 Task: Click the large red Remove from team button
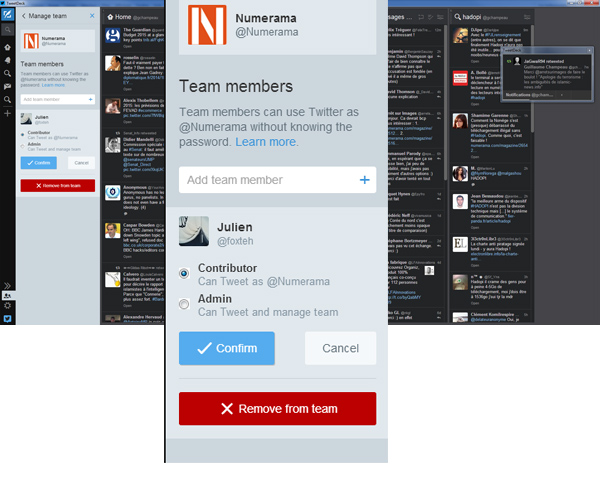277,408
